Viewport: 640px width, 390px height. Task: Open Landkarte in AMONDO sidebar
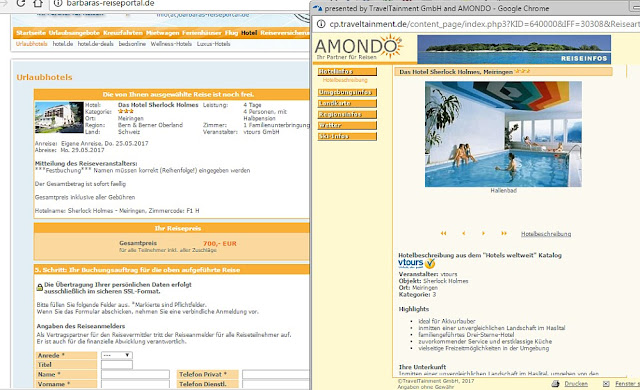[x=347, y=104]
